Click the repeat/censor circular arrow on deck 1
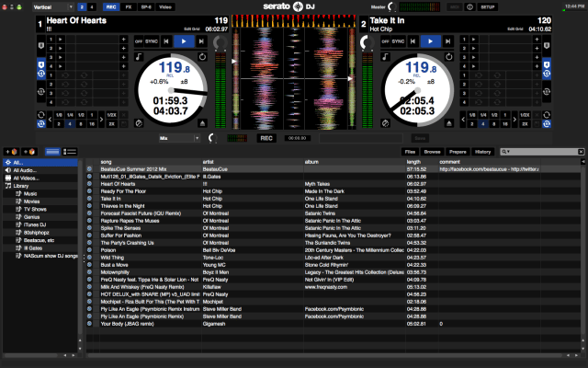This screenshot has height=368, width=588. pos(202,57)
